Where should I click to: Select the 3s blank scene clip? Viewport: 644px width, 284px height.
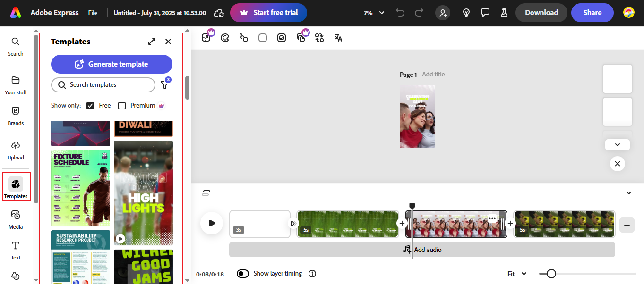point(260,224)
